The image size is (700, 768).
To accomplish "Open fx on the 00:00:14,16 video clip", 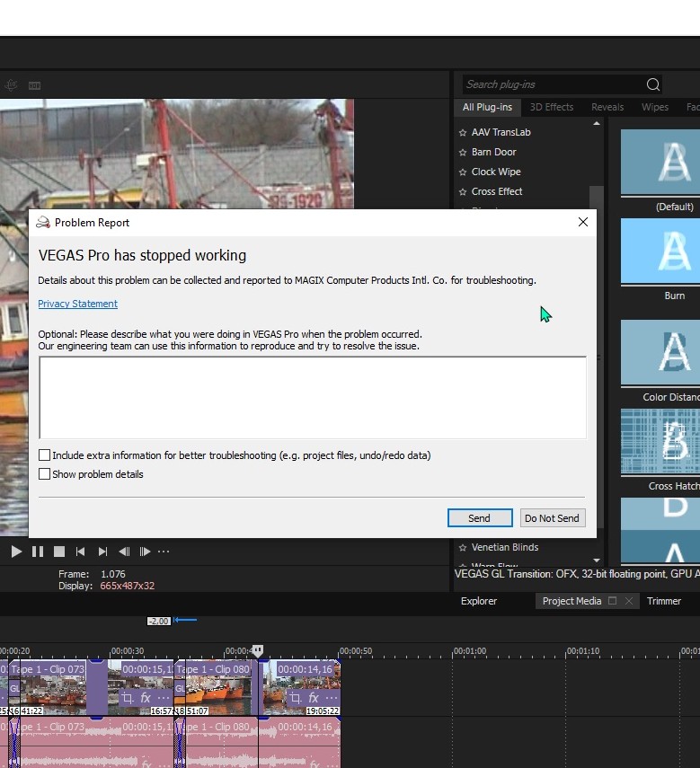I will [314, 697].
